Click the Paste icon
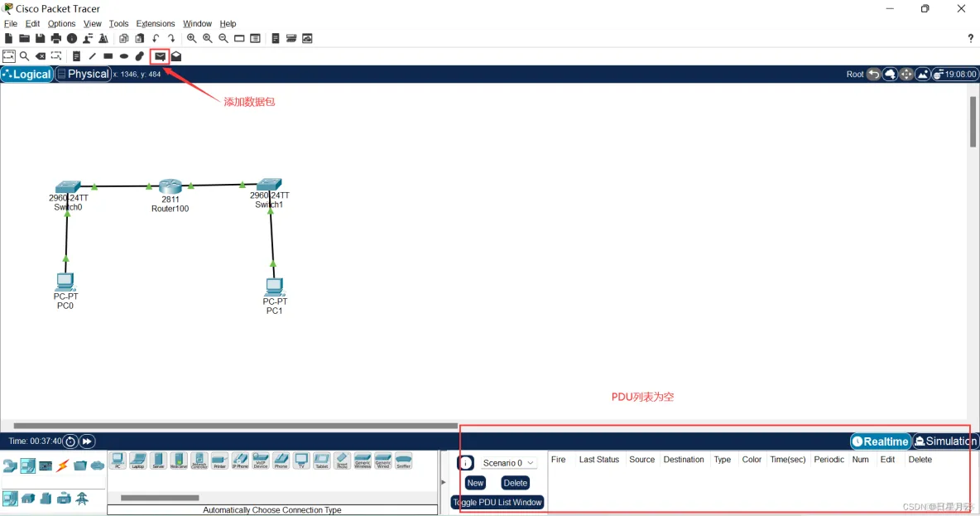Screen dimensions: 980x516 [139, 39]
